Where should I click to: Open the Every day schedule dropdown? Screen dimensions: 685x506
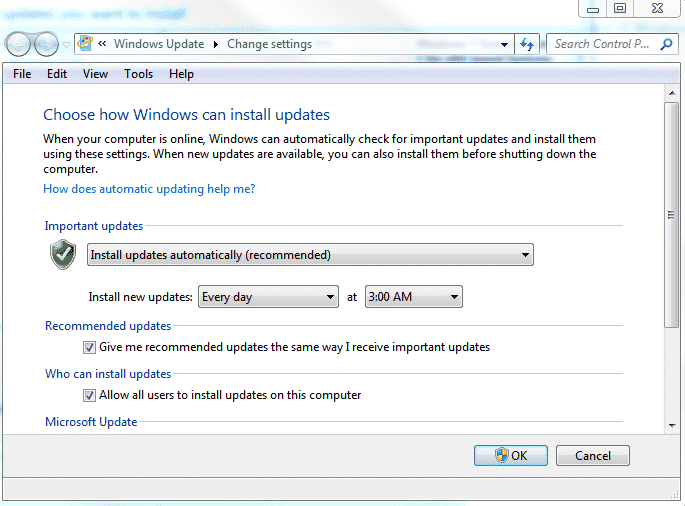click(268, 297)
